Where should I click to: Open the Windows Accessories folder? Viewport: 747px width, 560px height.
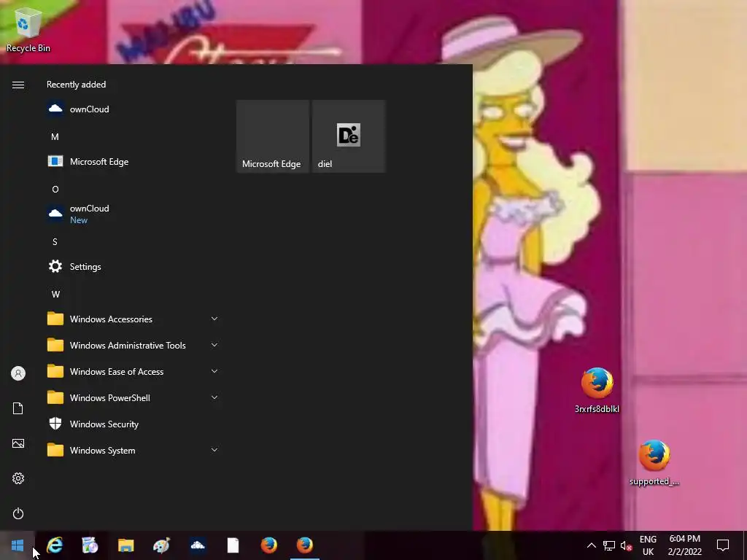pos(133,319)
